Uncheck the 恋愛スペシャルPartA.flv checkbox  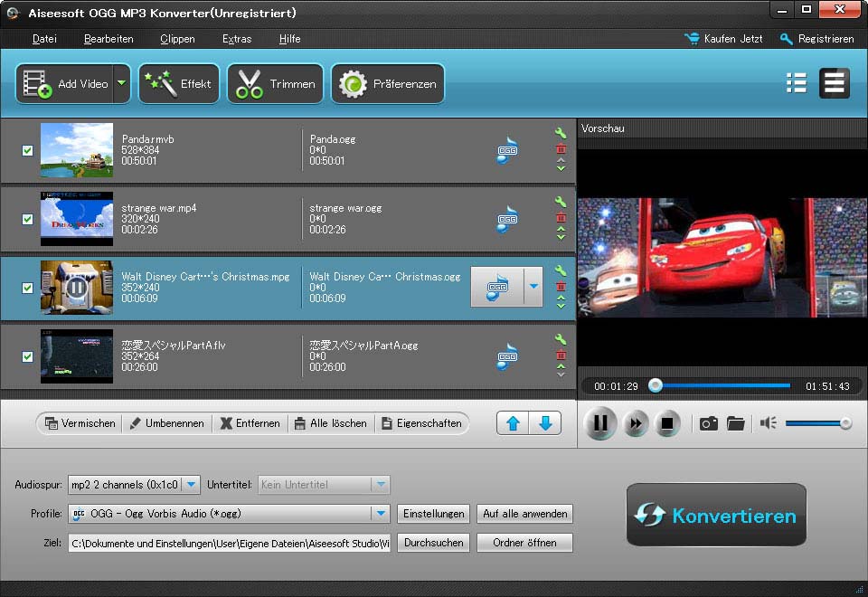tap(27, 356)
